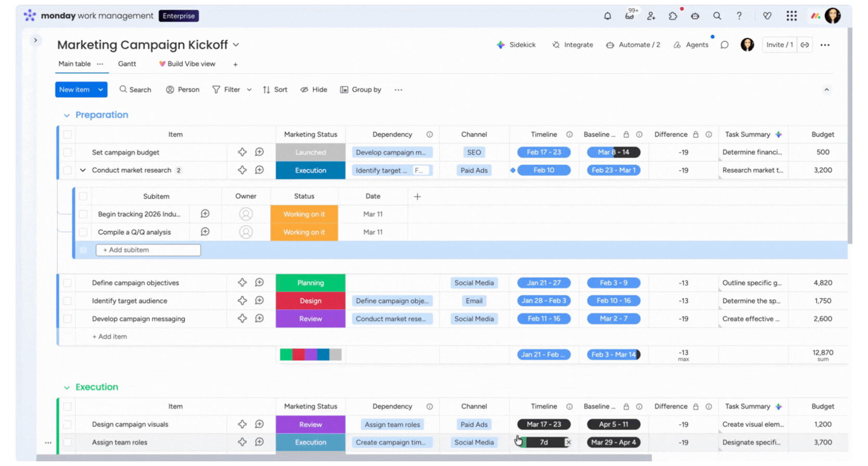Open the inbox tray icon

tap(630, 16)
